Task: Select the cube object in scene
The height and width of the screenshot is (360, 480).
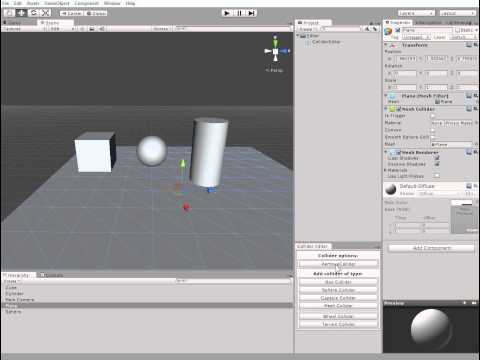Action: (95, 152)
